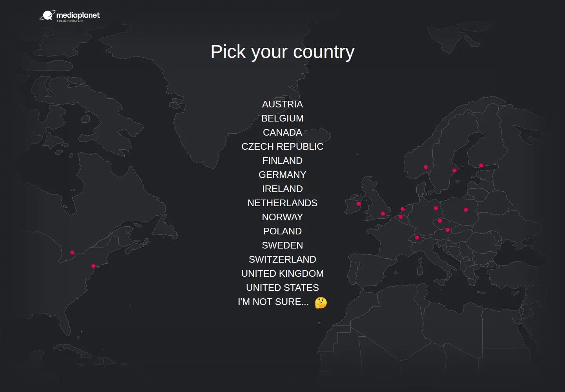Select Finland as your country
The width and height of the screenshot is (565, 392).
[x=282, y=161]
